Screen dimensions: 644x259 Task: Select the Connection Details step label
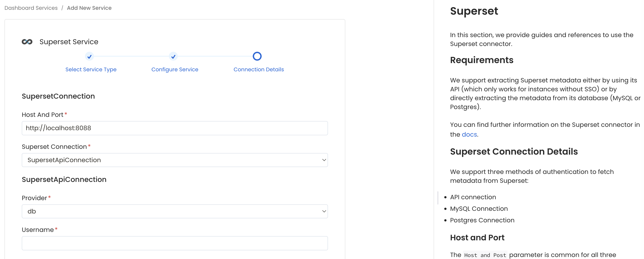point(259,69)
